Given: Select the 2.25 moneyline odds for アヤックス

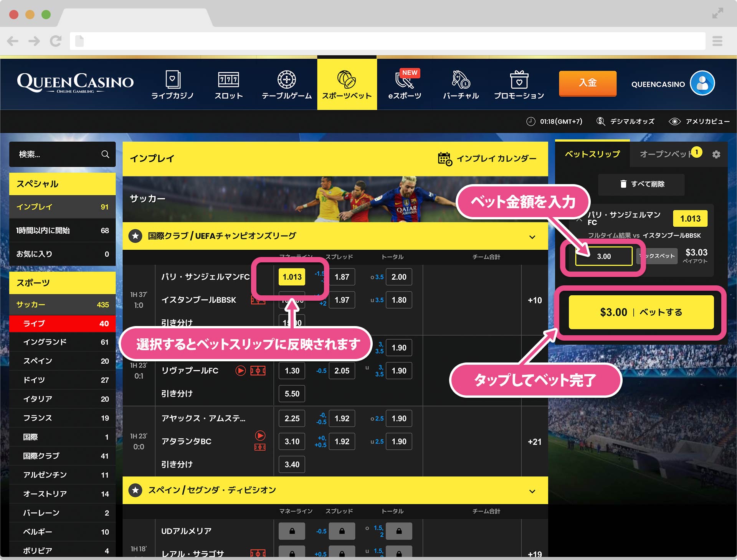Looking at the screenshot, I should coord(292,418).
